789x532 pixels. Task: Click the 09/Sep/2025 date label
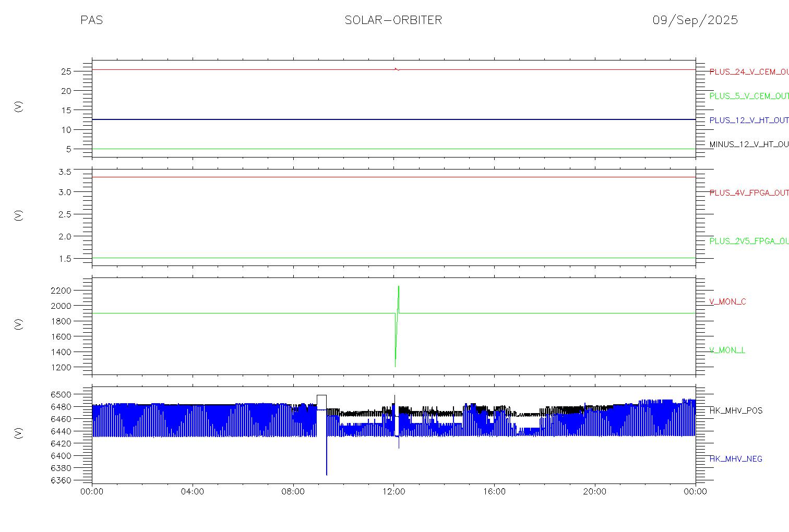tap(695, 20)
